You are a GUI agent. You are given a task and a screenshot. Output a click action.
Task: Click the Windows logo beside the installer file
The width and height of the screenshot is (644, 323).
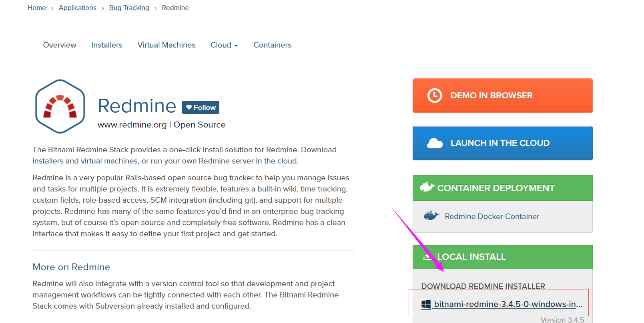pos(426,305)
